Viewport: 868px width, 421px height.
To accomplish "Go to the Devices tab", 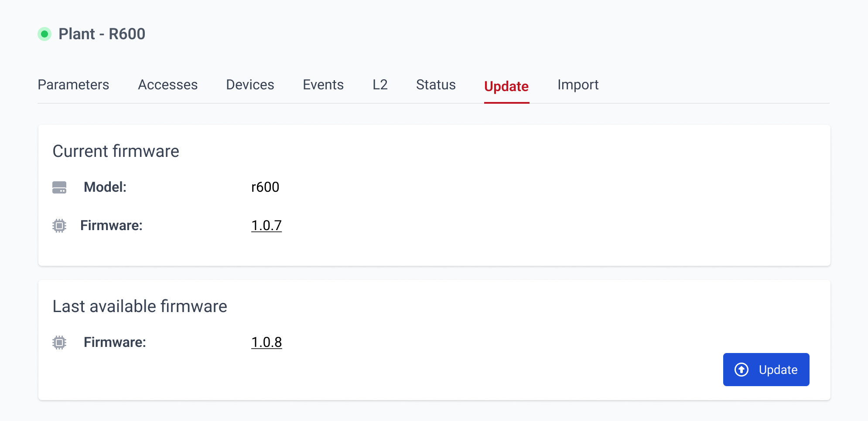I will pos(250,85).
